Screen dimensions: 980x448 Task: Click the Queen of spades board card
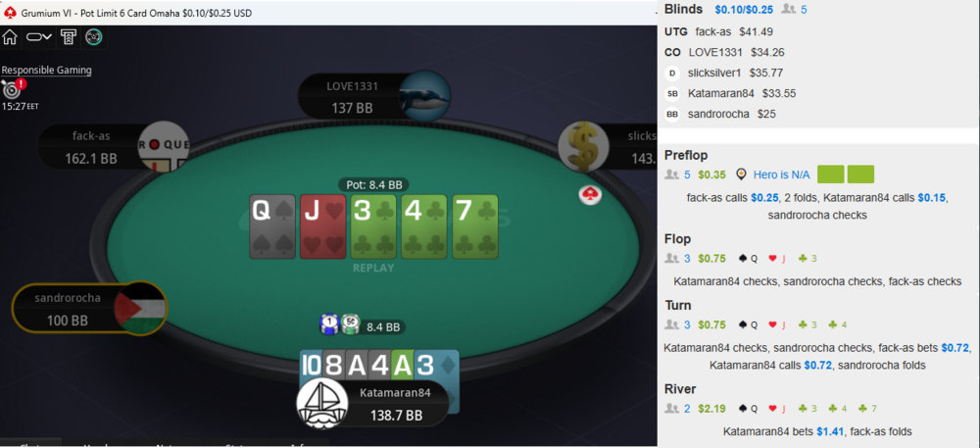pos(272,226)
